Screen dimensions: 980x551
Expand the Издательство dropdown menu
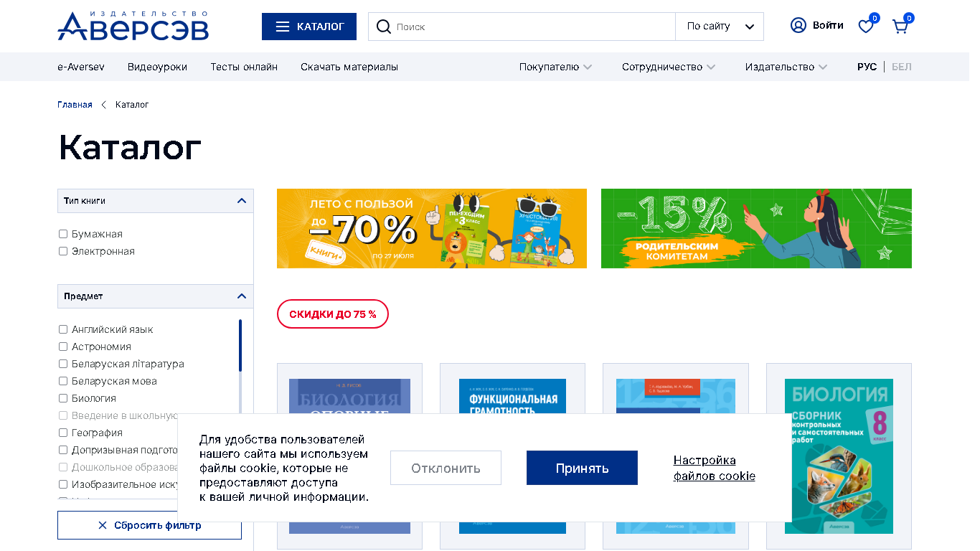pos(786,67)
